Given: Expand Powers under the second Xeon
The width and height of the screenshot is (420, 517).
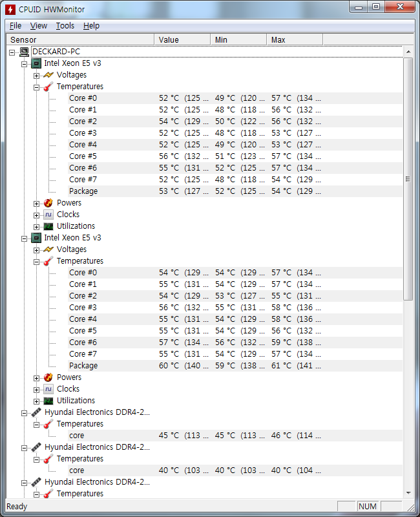Looking at the screenshot, I should pos(36,378).
